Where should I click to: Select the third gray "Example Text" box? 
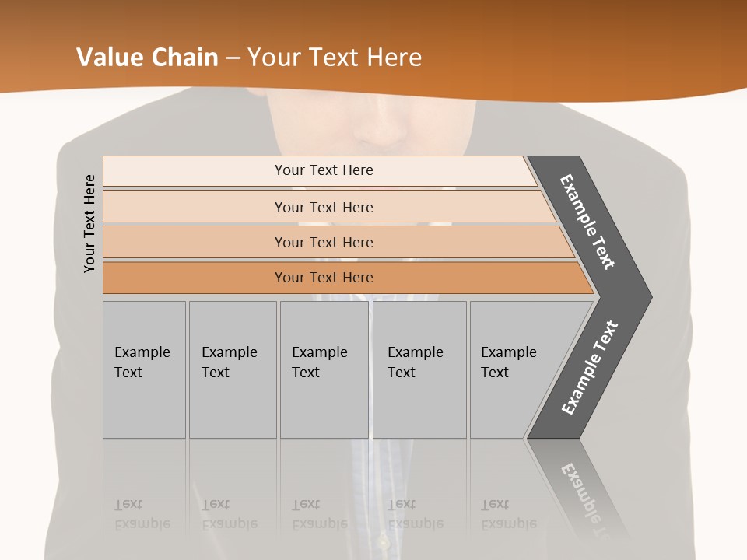pyautogui.click(x=324, y=369)
